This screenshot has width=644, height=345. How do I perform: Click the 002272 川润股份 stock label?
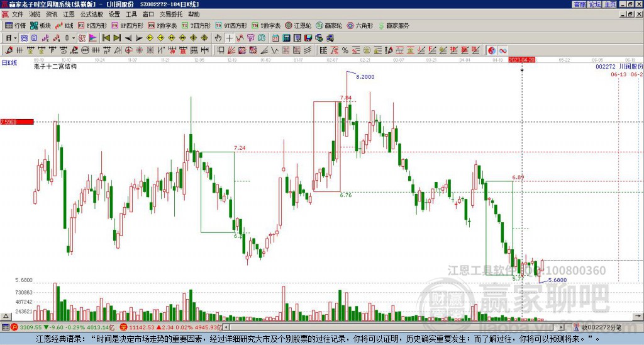click(x=619, y=66)
